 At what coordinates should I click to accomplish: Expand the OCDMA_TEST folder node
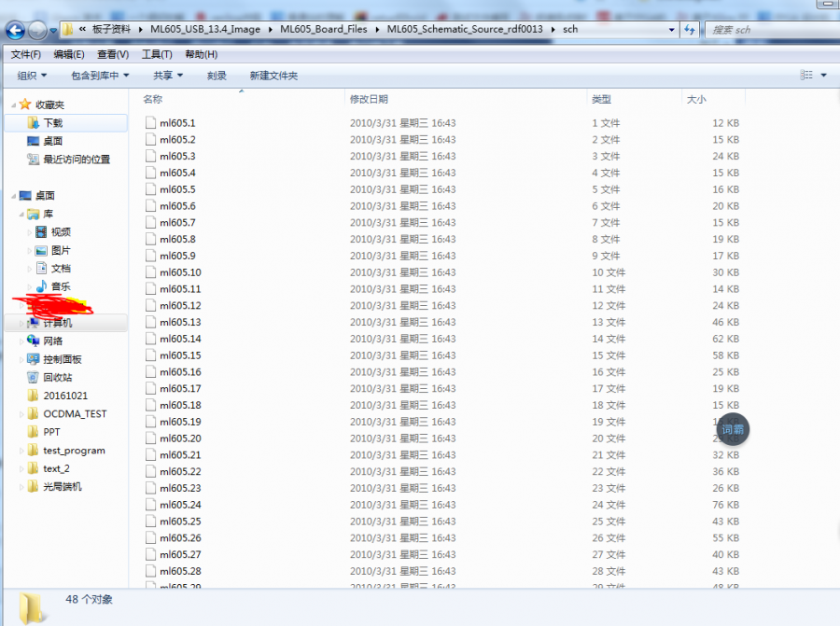click(x=21, y=414)
